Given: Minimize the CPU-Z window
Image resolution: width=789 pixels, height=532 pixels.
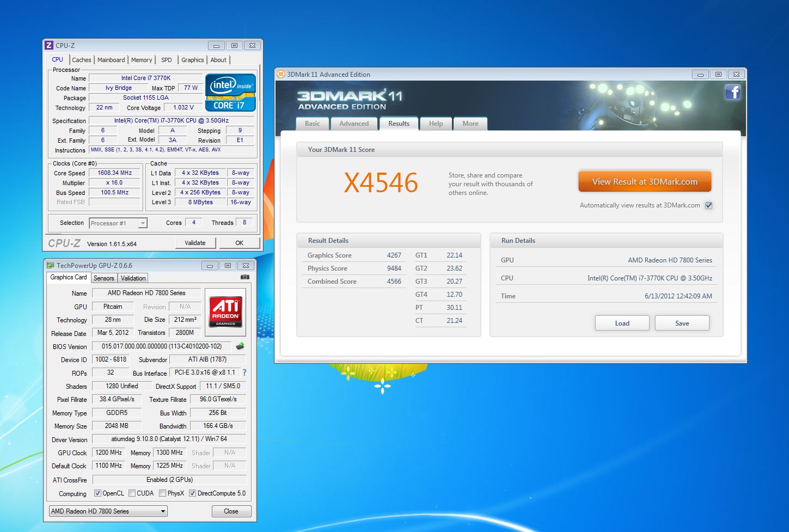Looking at the screenshot, I should 217,46.
